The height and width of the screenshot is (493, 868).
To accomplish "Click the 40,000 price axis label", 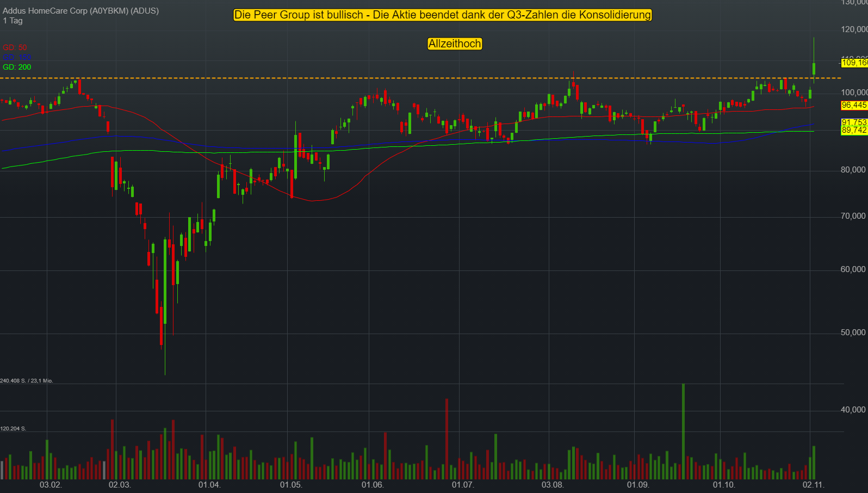I will [x=853, y=410].
